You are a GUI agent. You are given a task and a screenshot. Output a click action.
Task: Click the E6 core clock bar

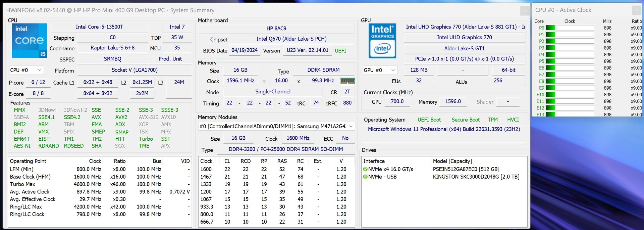click(570, 68)
